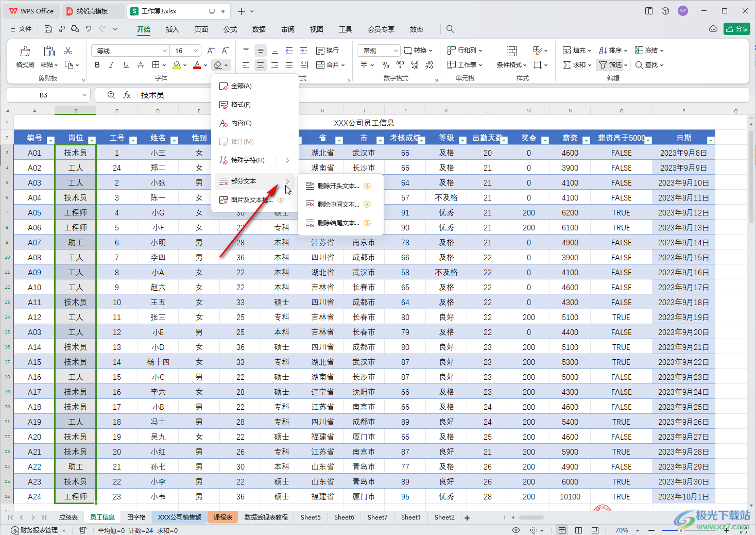The image size is (756, 535).
Task: Click the Undo arrow icon
Action: pyautogui.click(x=89, y=29)
